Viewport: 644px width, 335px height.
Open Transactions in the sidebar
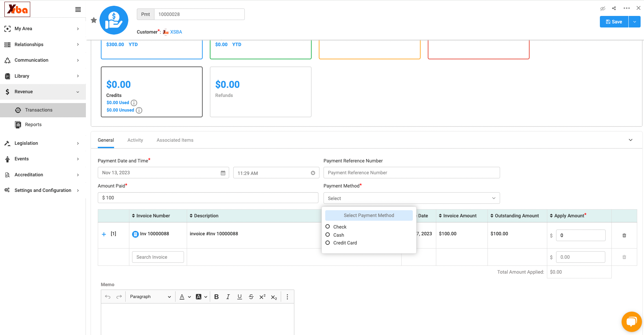click(43, 110)
